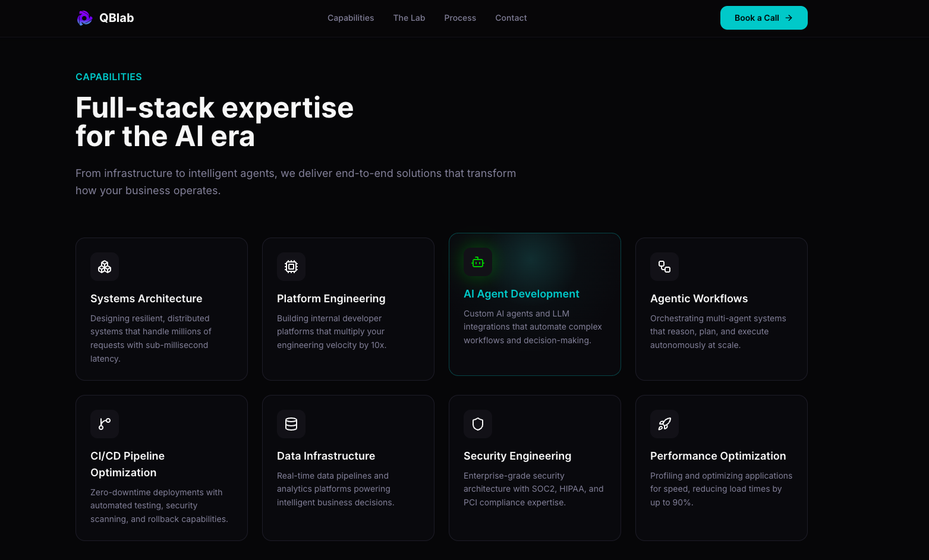Click the Systems Architecture cluster icon

pos(104,266)
